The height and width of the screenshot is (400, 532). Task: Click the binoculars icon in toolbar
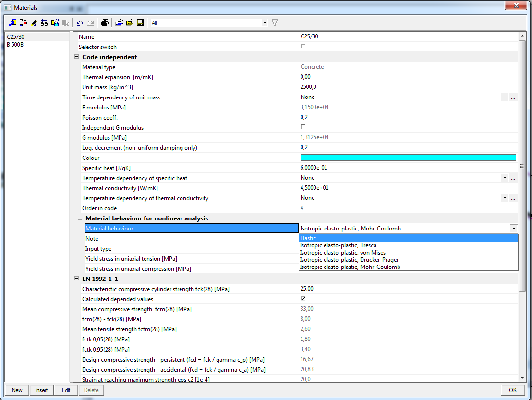click(44, 23)
